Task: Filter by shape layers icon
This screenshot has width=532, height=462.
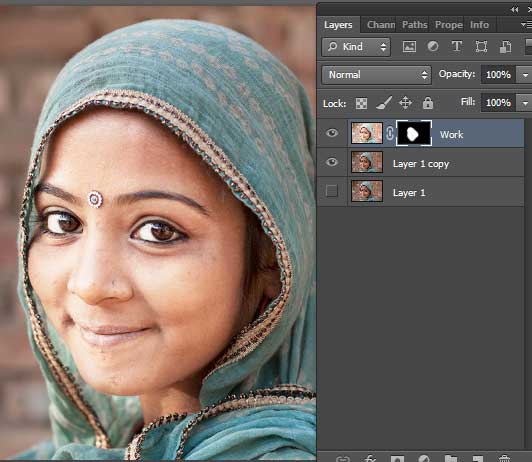Action: click(481, 46)
